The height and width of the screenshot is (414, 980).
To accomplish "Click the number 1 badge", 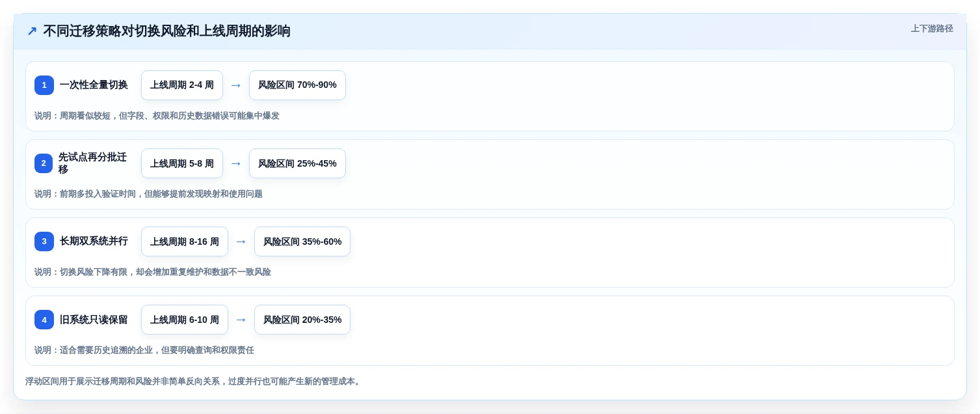I will point(44,85).
